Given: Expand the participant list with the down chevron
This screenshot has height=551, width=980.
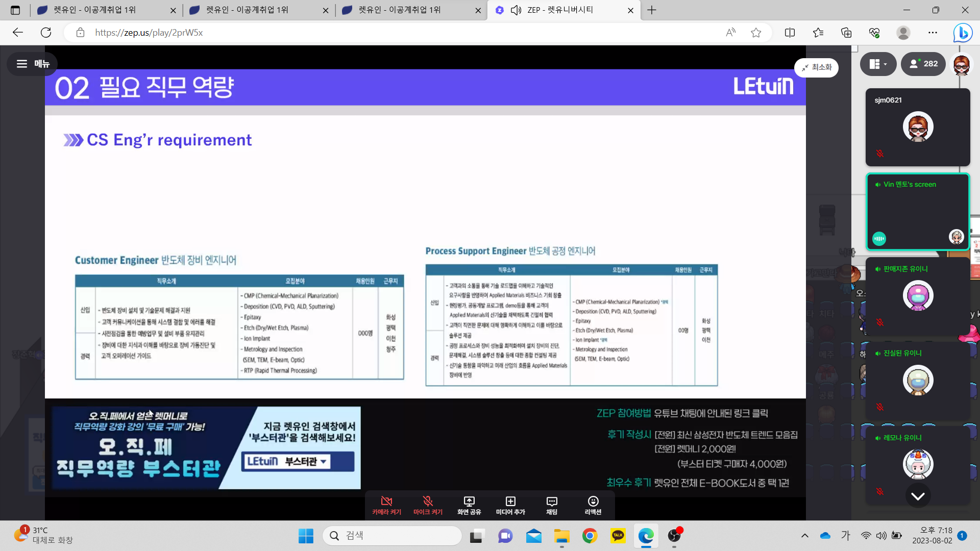Looking at the screenshot, I should click(x=918, y=496).
